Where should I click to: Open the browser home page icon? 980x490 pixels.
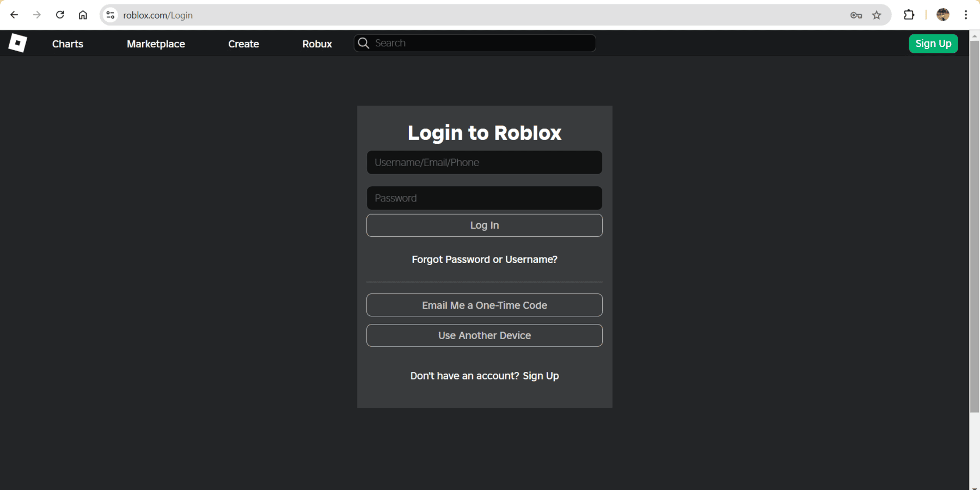83,15
